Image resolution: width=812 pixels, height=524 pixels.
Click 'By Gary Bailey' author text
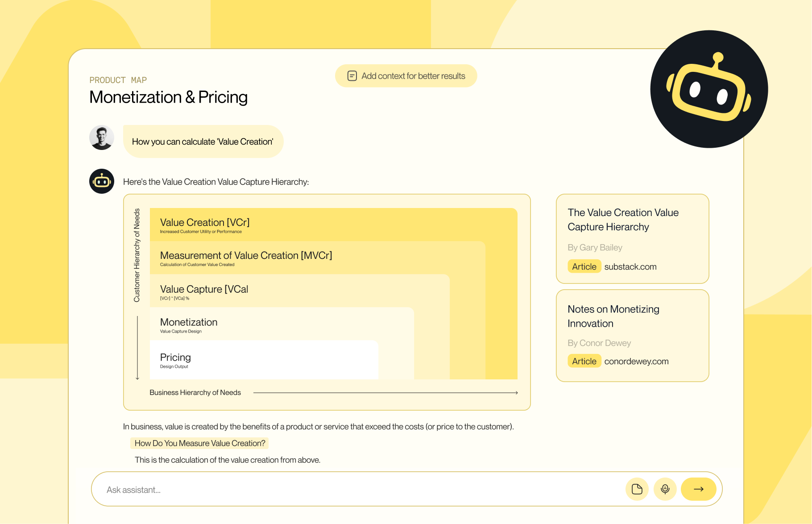[x=595, y=247]
